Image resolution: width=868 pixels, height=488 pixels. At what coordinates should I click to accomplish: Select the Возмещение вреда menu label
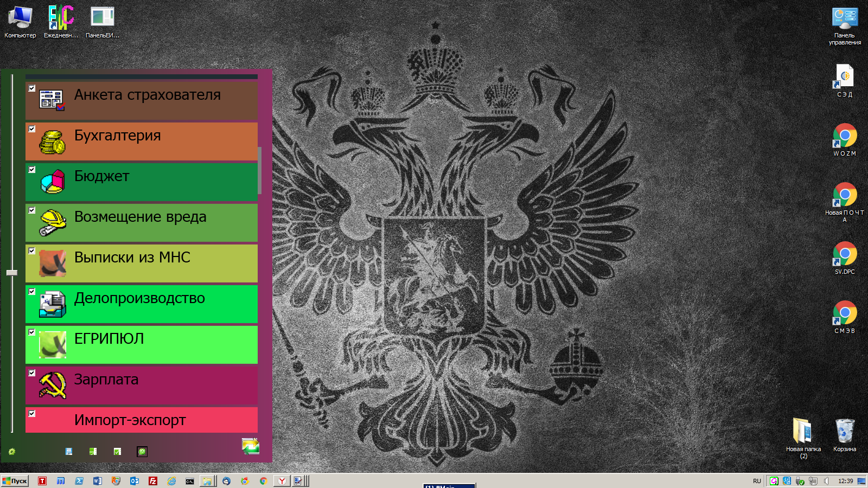(141, 217)
